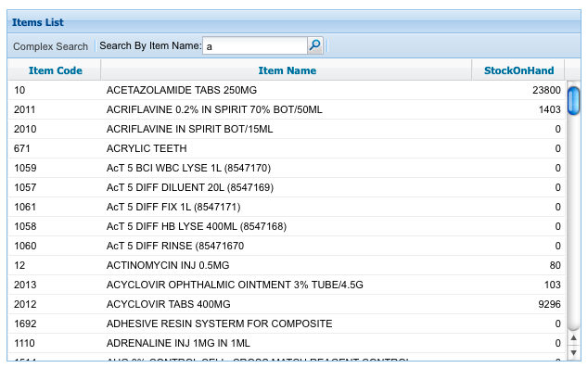Click item code 1110
Viewport: 588px width, 368px height.
coord(24,343)
